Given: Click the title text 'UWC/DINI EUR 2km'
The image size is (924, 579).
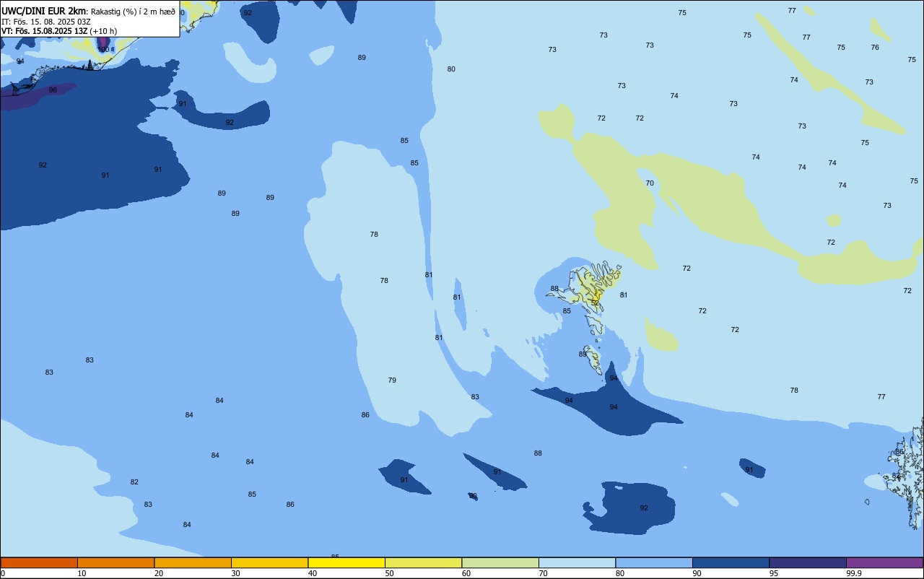Looking at the screenshot, I should pyautogui.click(x=43, y=11).
